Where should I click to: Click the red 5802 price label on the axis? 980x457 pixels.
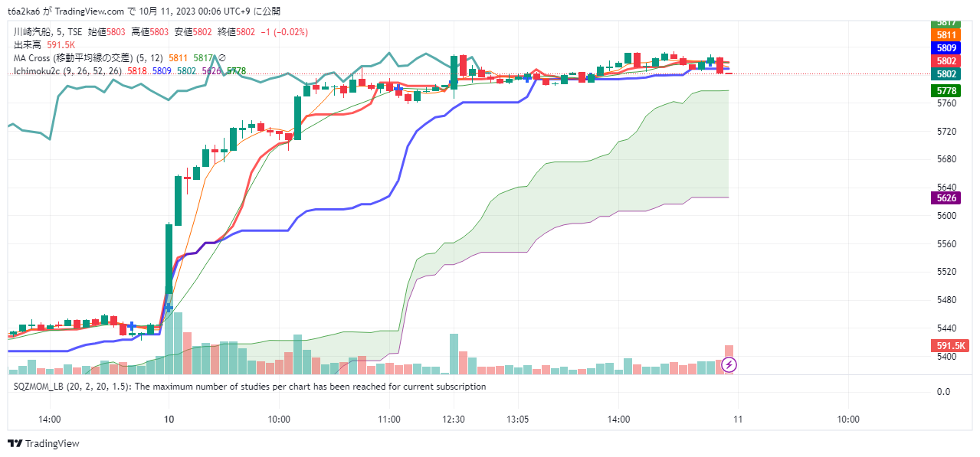click(946, 60)
